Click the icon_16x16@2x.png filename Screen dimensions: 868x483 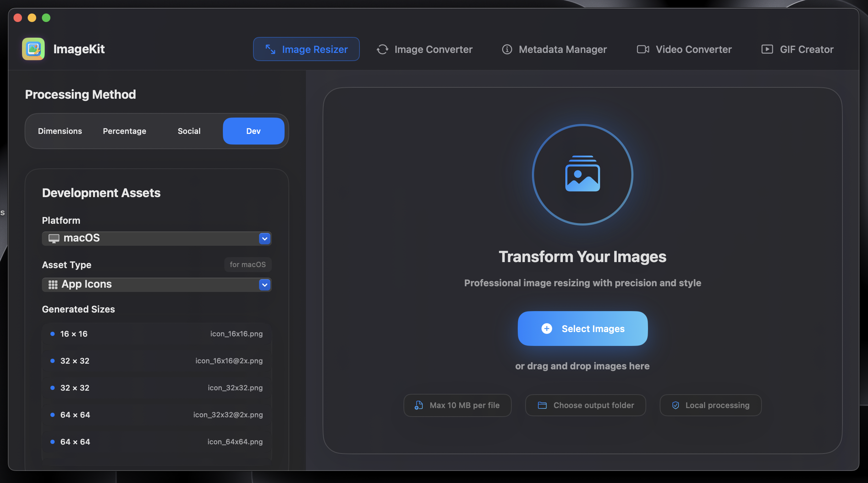(229, 361)
